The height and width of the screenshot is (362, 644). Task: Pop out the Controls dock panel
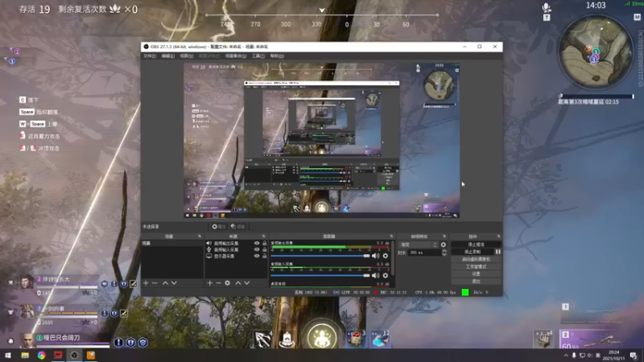point(498,237)
